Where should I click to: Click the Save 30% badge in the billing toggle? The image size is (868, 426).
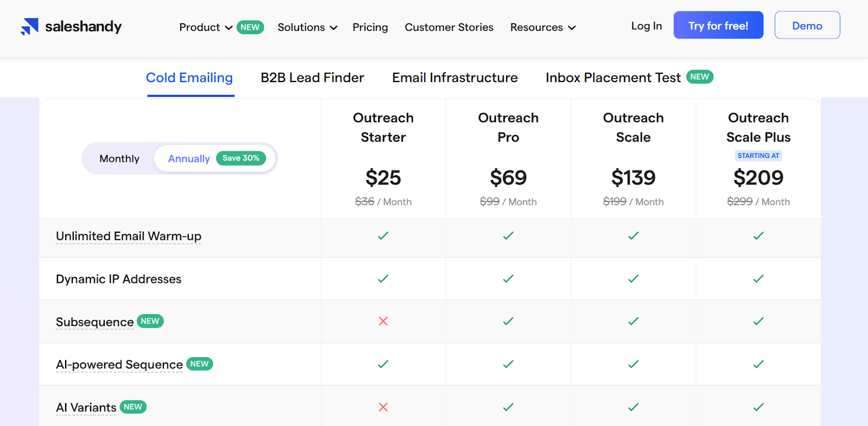coord(241,158)
